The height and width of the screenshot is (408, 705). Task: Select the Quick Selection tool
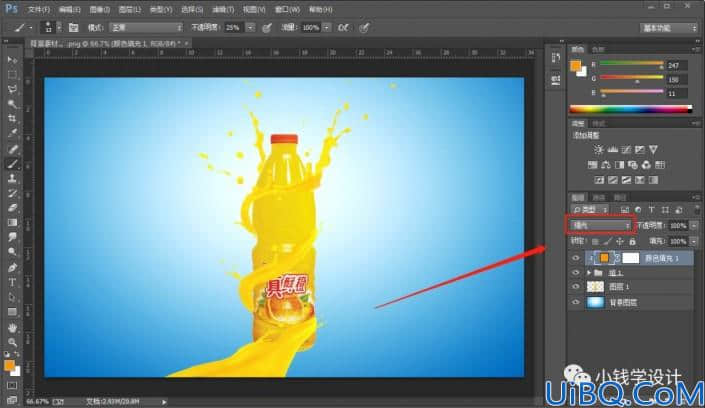click(x=12, y=104)
